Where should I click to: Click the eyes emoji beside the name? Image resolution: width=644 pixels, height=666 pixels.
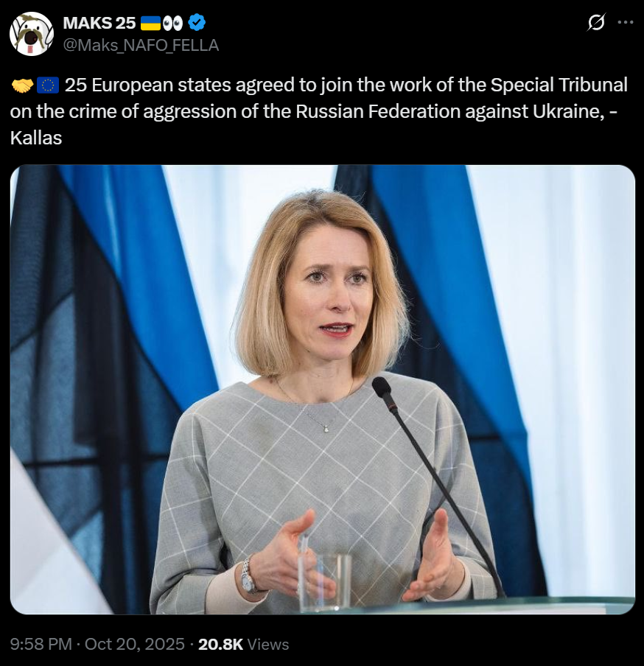click(x=172, y=24)
